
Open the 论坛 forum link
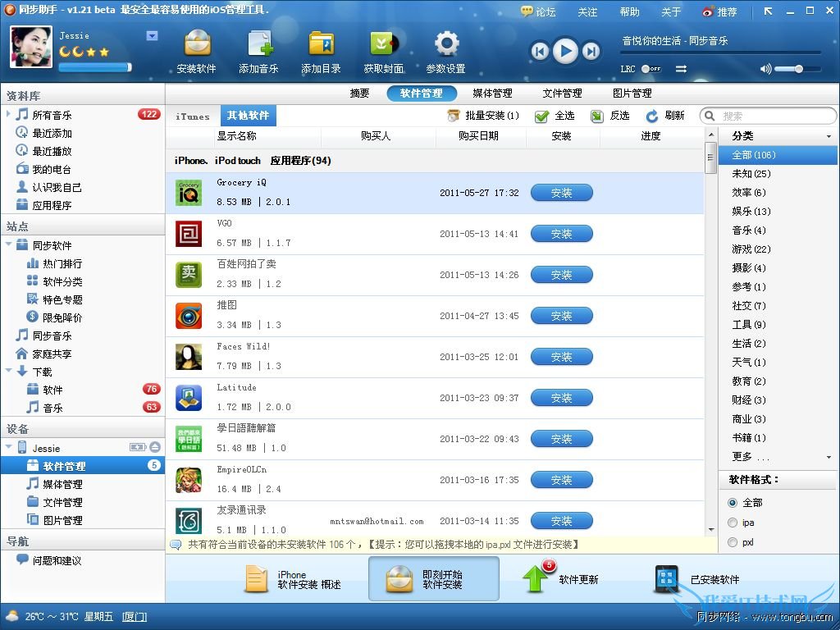point(545,11)
